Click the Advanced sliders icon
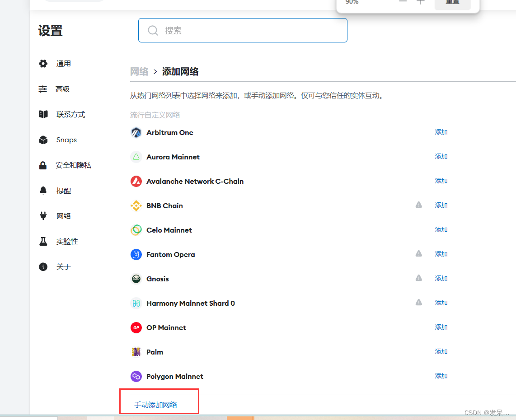Viewport: 516px width, 420px height. click(43, 89)
